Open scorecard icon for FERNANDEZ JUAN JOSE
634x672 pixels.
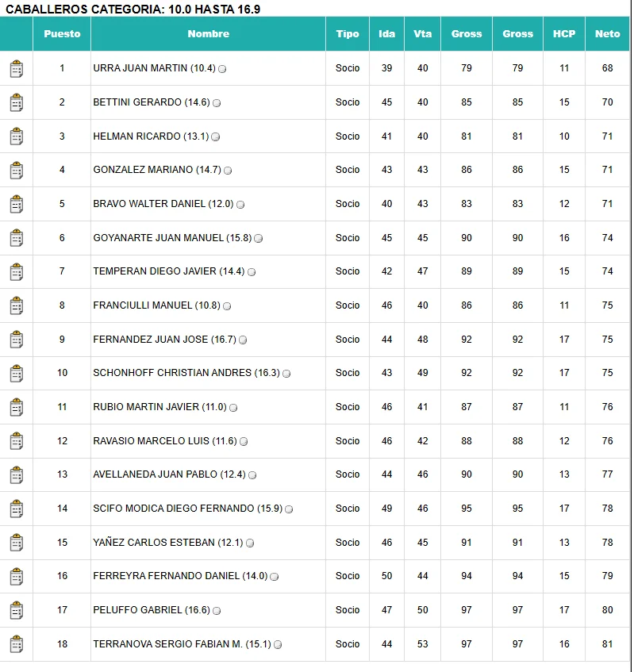17,340
